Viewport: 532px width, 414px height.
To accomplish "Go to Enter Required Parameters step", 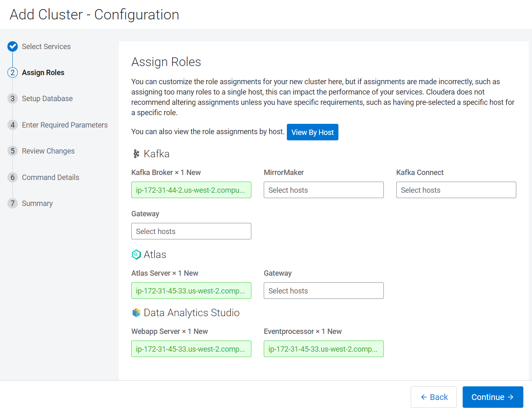I will [x=65, y=125].
